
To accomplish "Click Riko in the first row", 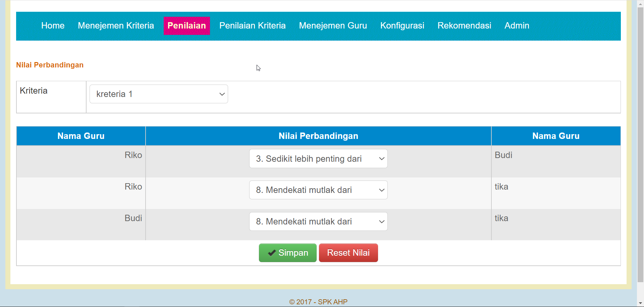I will click(x=133, y=155).
